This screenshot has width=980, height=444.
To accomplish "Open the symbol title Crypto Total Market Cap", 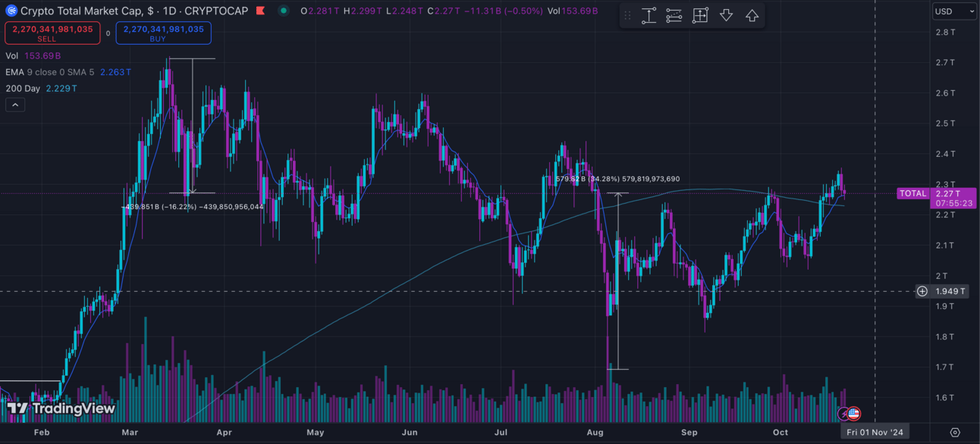I will click(x=134, y=11).
